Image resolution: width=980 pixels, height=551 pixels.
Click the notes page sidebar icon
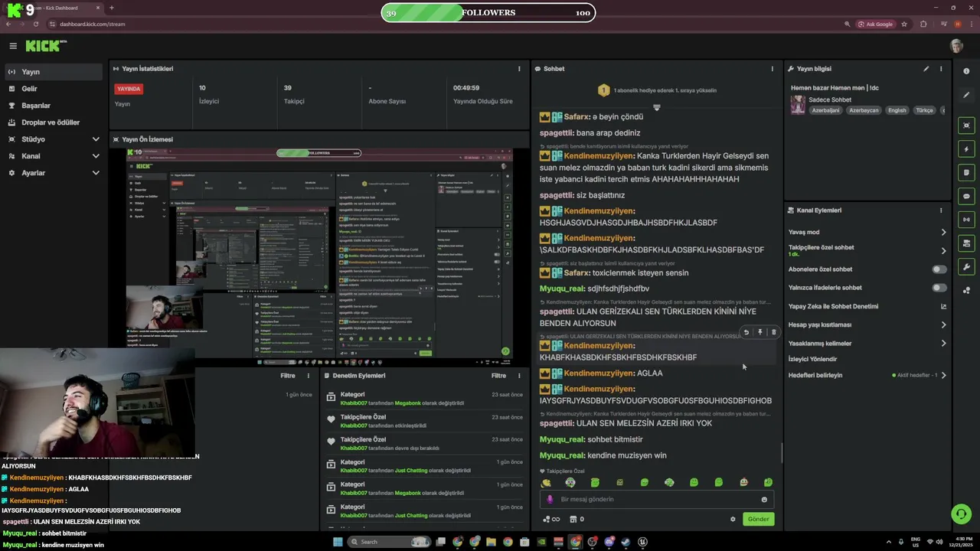pos(966,173)
